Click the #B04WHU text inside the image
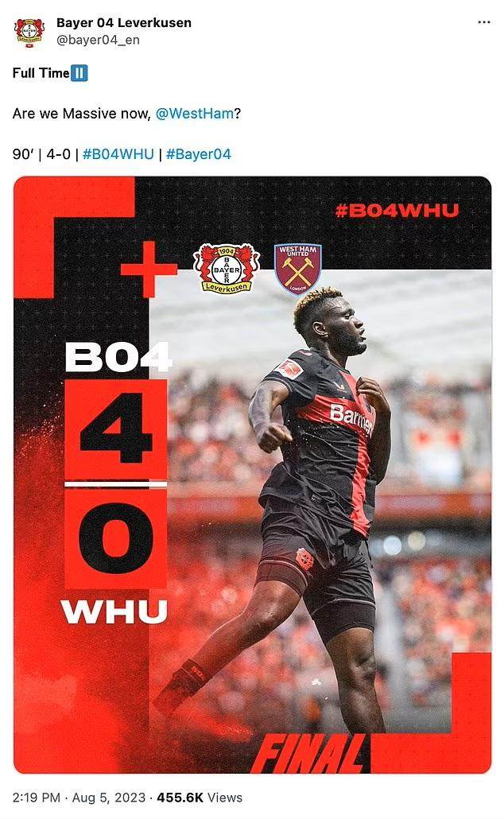The height and width of the screenshot is (819, 504). pos(397,211)
